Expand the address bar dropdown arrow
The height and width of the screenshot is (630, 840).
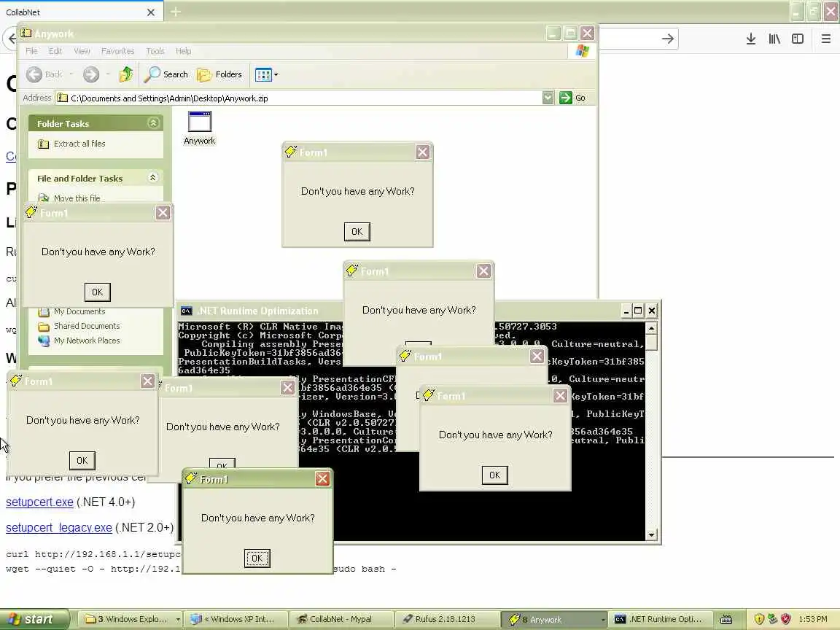coord(548,98)
